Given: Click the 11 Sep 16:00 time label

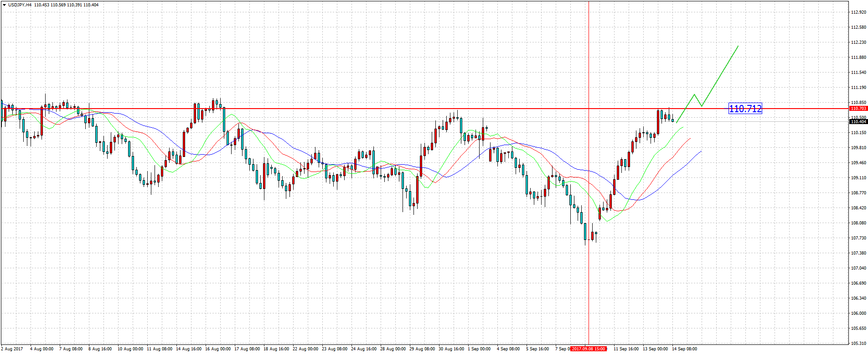Looking at the screenshot, I should pos(626,349).
